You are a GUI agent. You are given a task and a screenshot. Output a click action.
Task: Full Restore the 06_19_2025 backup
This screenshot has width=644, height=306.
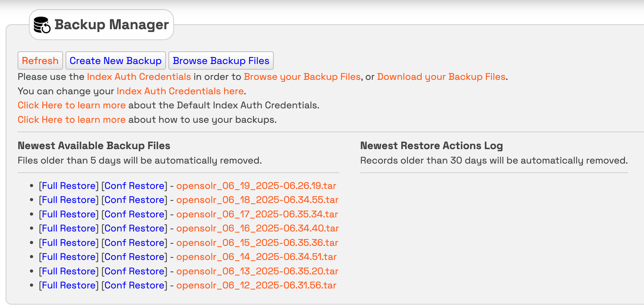coord(69,186)
